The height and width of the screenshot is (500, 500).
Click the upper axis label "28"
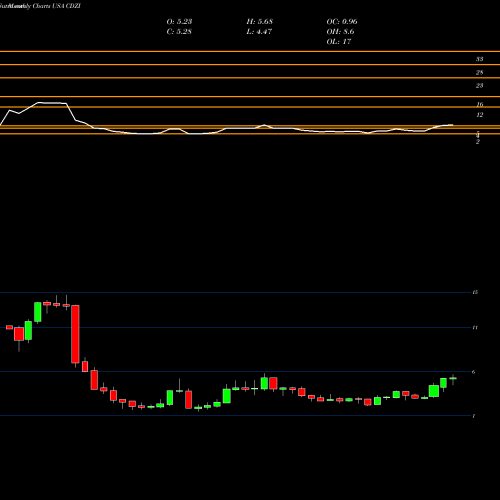pyautogui.click(x=479, y=73)
